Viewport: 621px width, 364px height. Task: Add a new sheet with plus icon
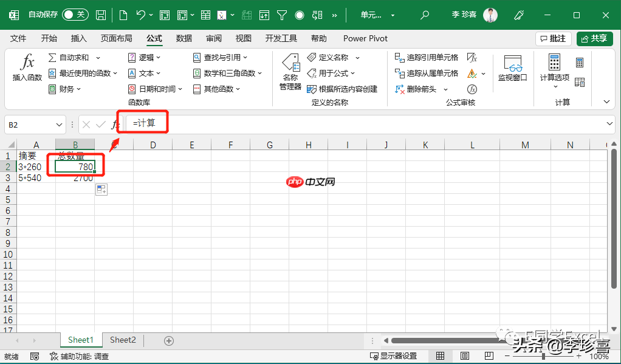tap(169, 341)
